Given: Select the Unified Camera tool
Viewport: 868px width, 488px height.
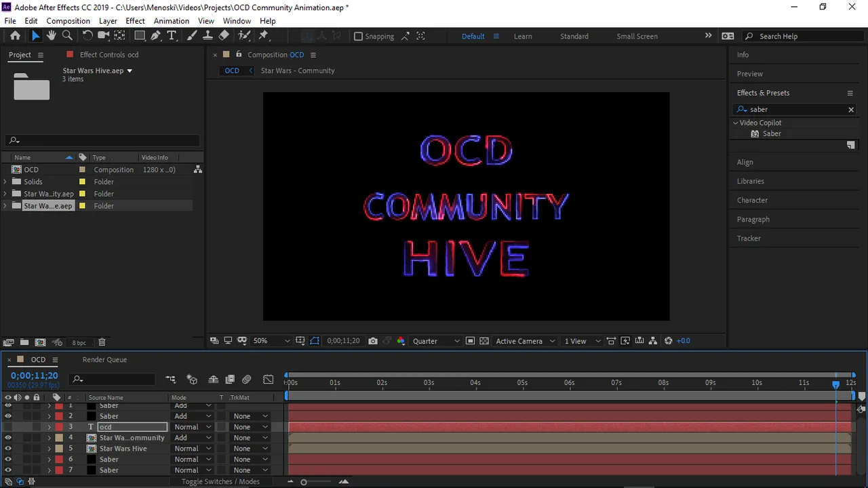Looking at the screenshot, I should coord(104,36).
